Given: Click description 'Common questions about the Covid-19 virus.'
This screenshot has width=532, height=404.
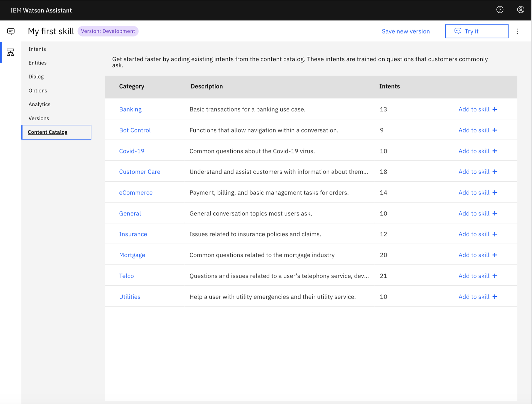Looking at the screenshot, I should pos(252,151).
